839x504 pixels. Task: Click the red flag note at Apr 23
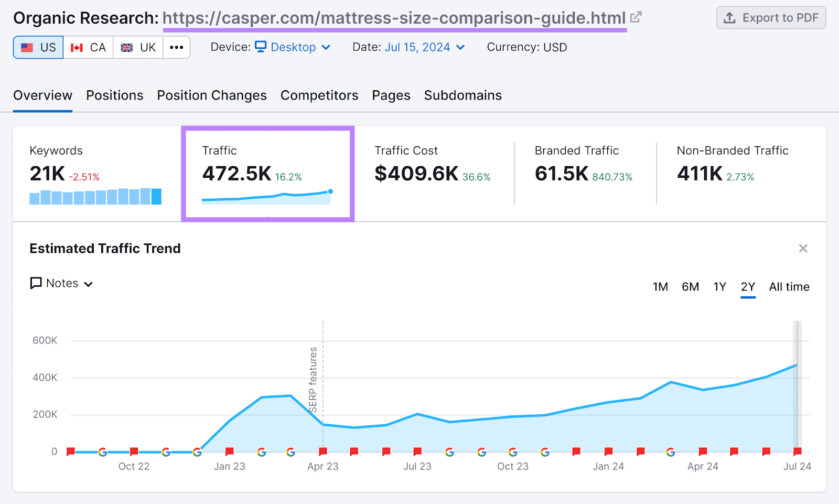click(323, 452)
